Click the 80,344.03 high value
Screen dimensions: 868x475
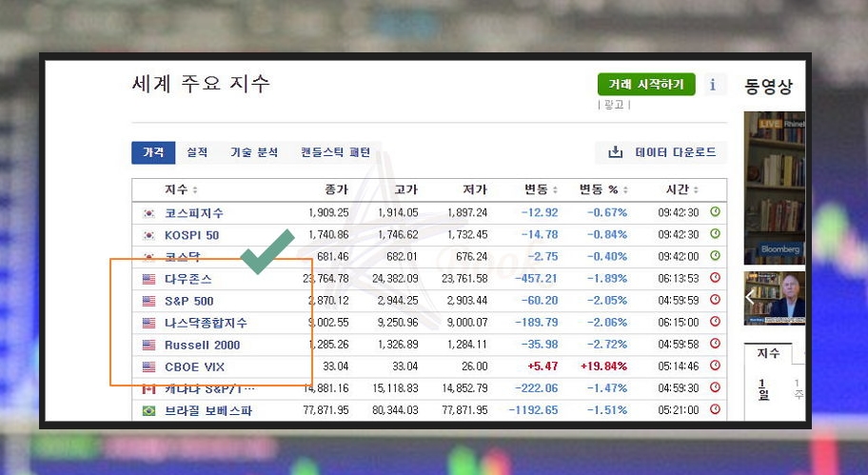click(395, 410)
